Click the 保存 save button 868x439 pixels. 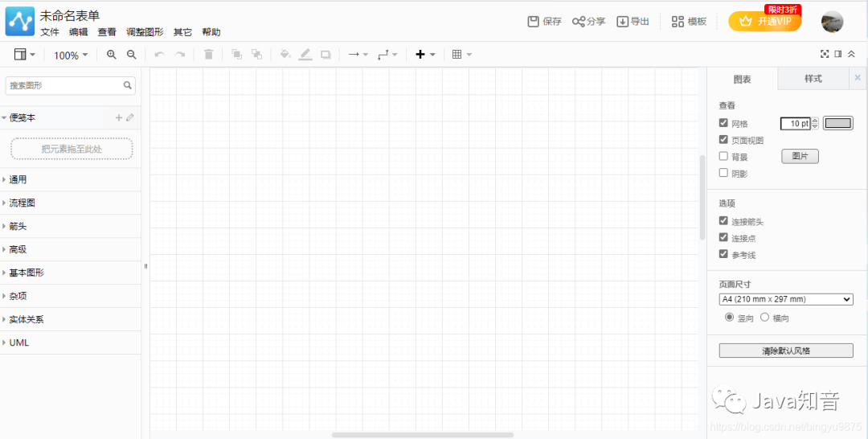click(545, 22)
